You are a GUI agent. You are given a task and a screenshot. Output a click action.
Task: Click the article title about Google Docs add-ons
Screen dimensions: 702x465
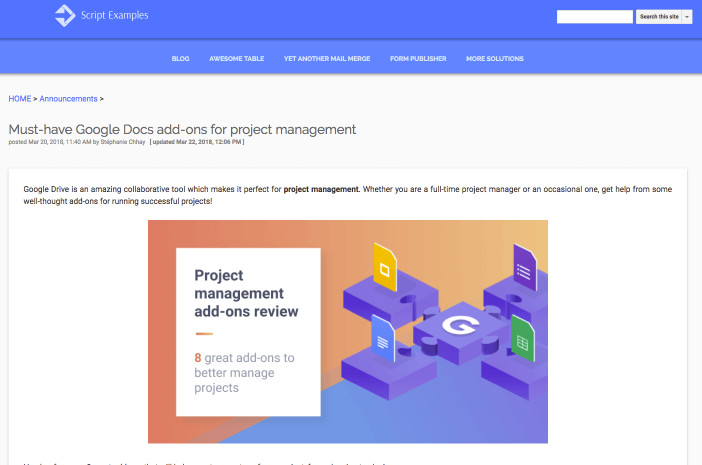182,129
